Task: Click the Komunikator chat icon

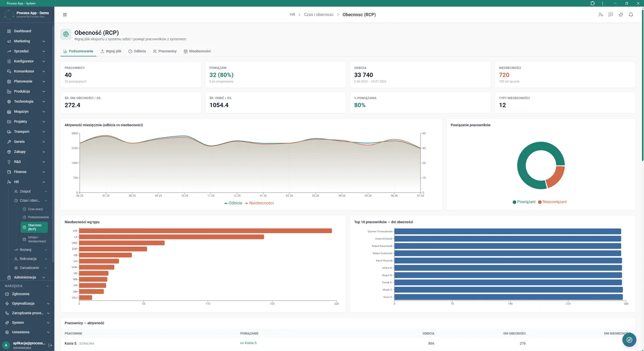Action: pyautogui.click(x=9, y=72)
